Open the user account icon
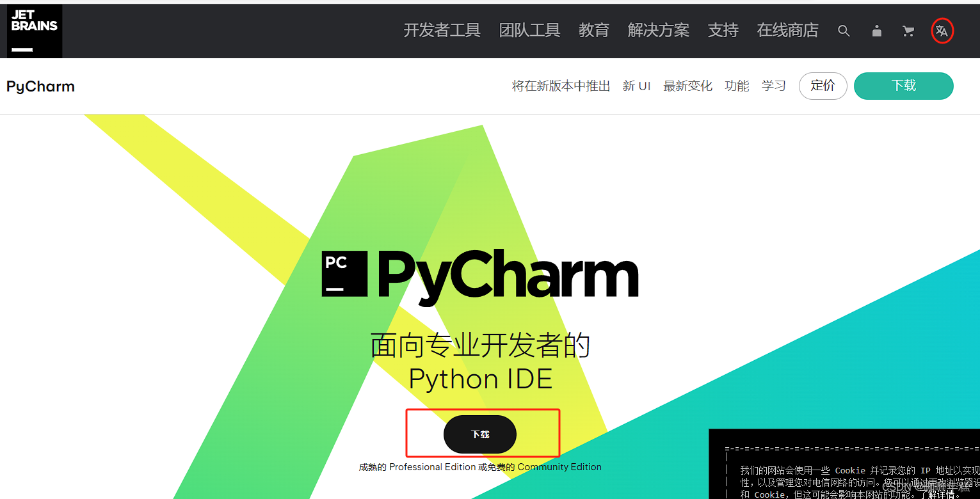Image resolution: width=980 pixels, height=499 pixels. point(877,31)
